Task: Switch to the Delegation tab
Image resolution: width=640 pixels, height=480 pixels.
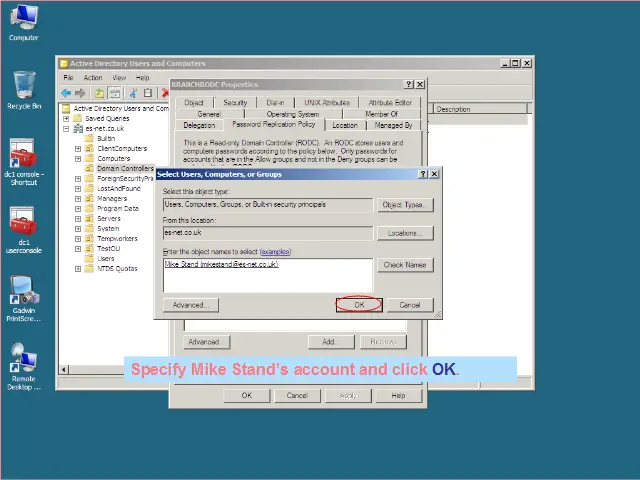Action: [x=199, y=125]
